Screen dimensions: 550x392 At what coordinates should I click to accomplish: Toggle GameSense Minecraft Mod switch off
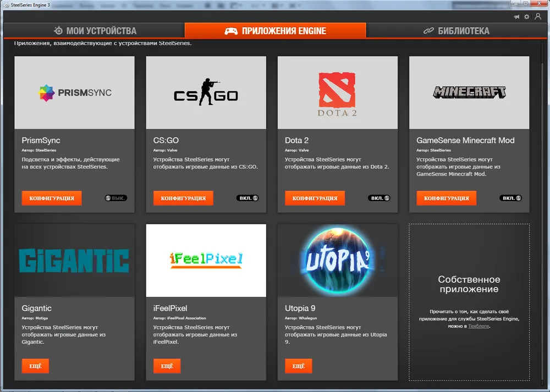[510, 198]
